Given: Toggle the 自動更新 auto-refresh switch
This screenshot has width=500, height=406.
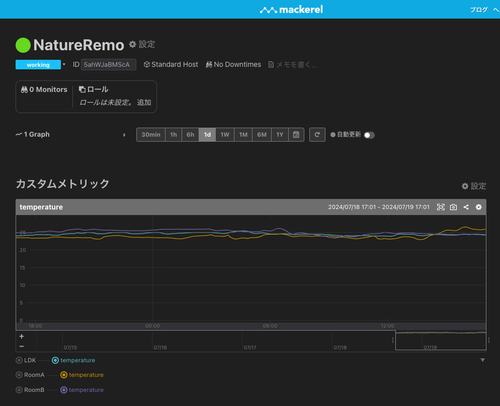Looking at the screenshot, I should [x=369, y=135].
